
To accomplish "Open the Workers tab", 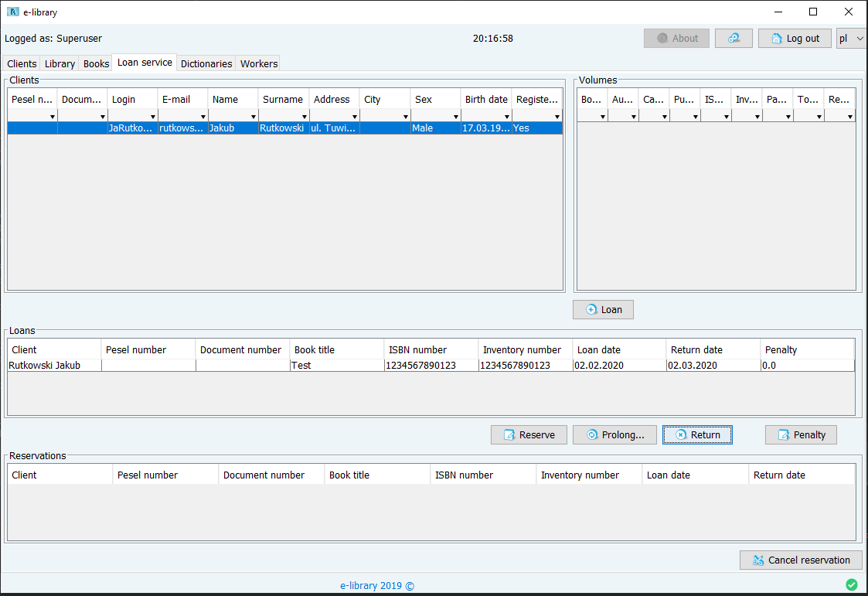I will (x=258, y=63).
